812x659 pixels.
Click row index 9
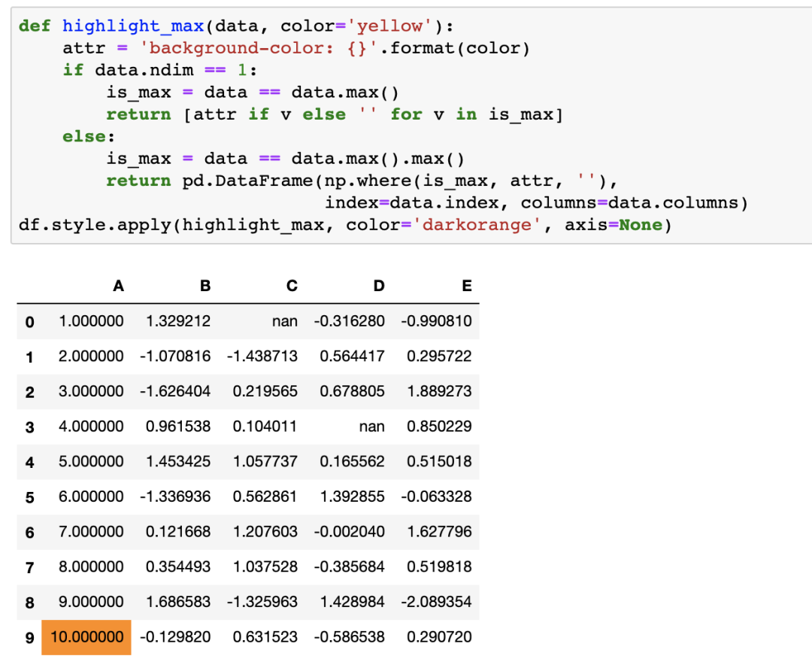click(x=29, y=638)
